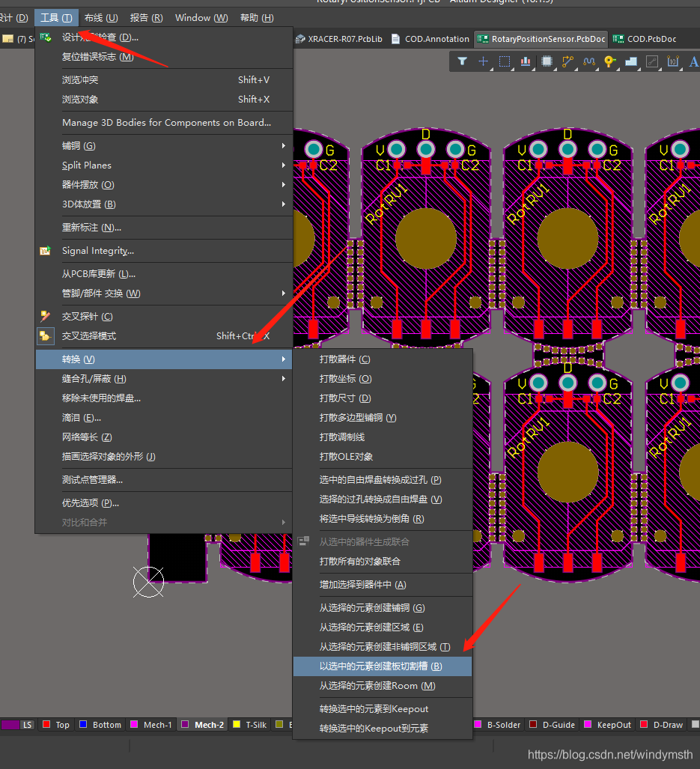Click 滴泪 (E)... teardrops entry
The image size is (700, 769).
[164, 418]
